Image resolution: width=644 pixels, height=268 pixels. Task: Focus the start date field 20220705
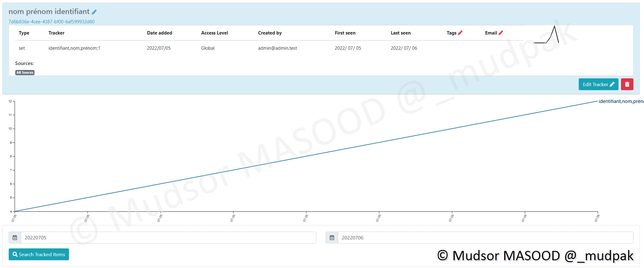coord(168,238)
